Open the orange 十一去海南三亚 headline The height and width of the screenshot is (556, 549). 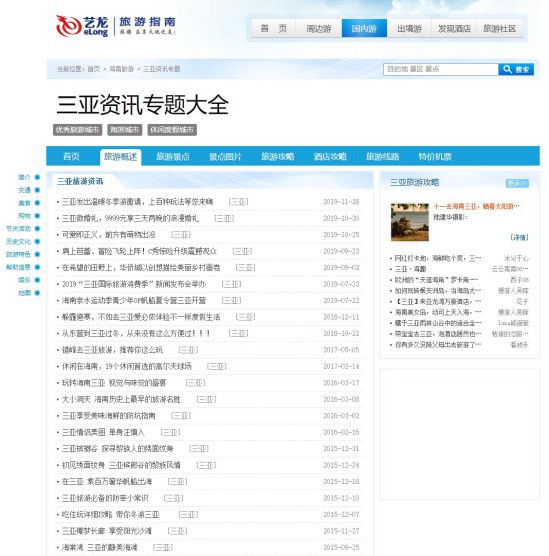pos(476,206)
